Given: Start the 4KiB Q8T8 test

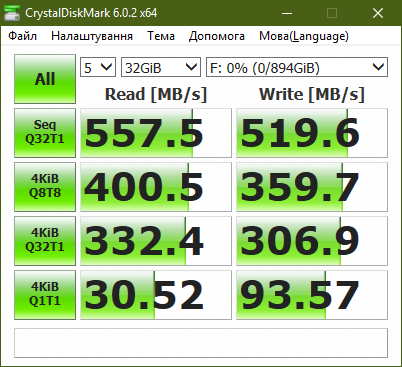Looking at the screenshot, I should (x=45, y=187).
